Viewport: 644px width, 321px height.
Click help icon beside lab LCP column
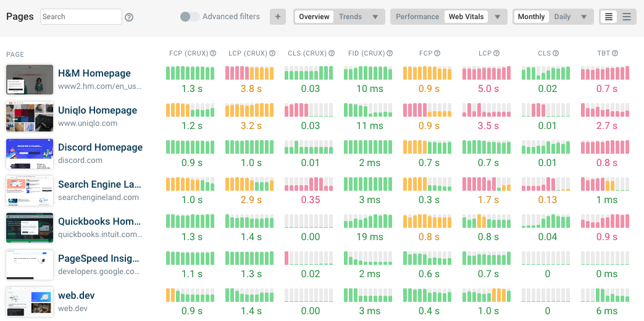[x=496, y=53]
